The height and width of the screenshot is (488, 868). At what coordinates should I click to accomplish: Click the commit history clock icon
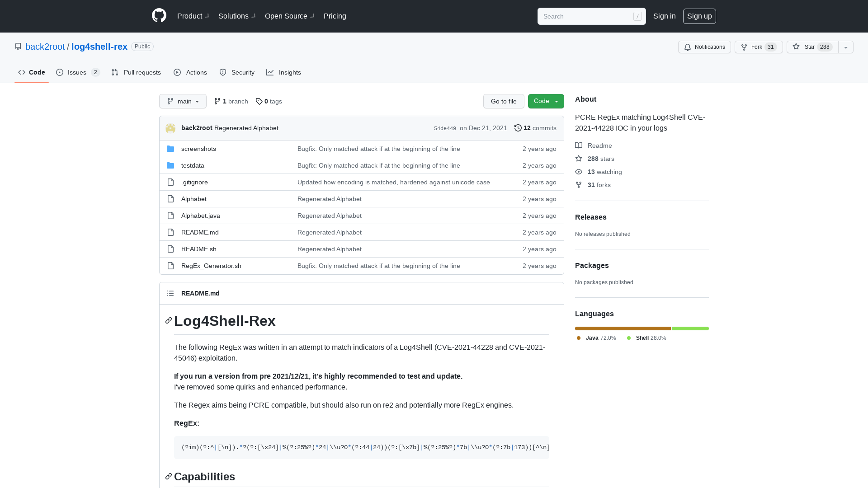(x=518, y=128)
